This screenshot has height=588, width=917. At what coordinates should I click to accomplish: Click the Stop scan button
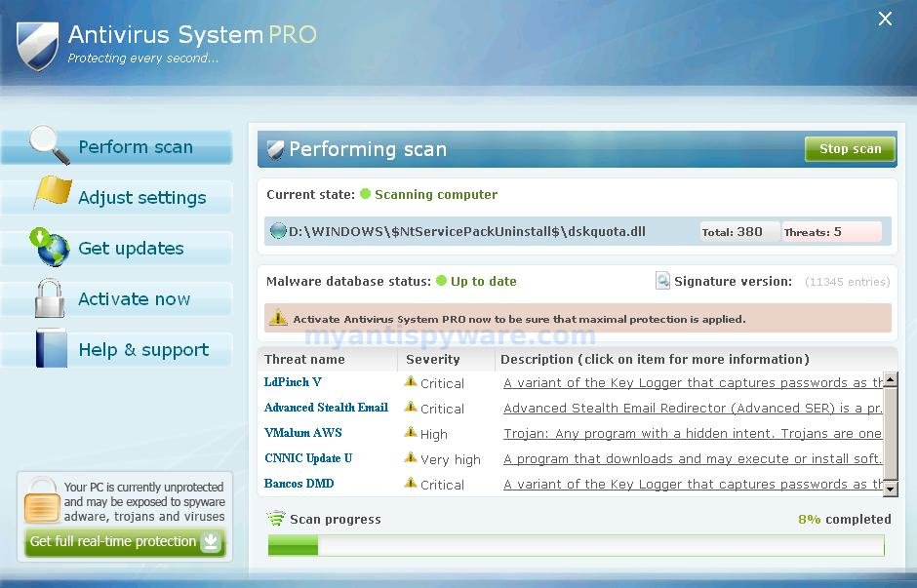[x=850, y=149]
